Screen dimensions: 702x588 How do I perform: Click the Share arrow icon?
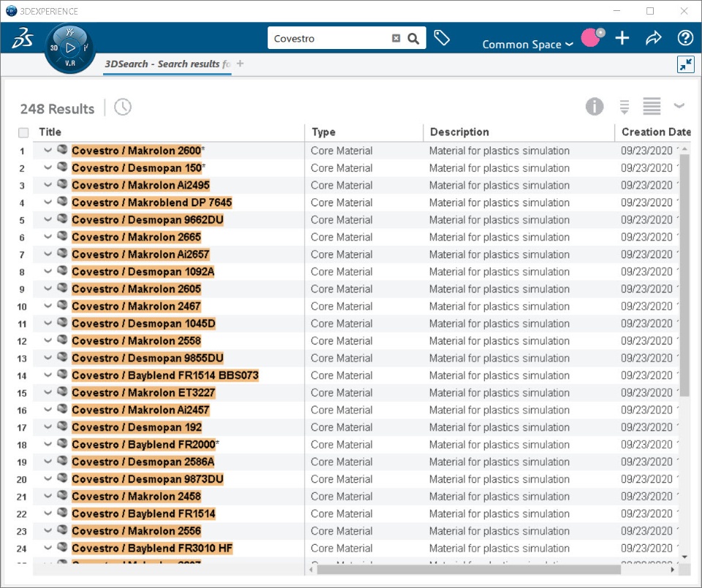click(654, 38)
